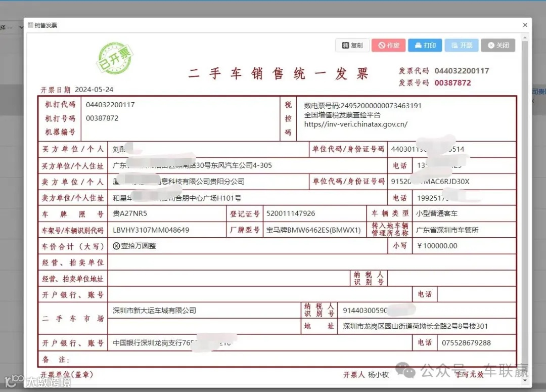Click invoice code 044032200117 in header
Image resolution: width=546 pixels, height=392 pixels.
click(462, 71)
